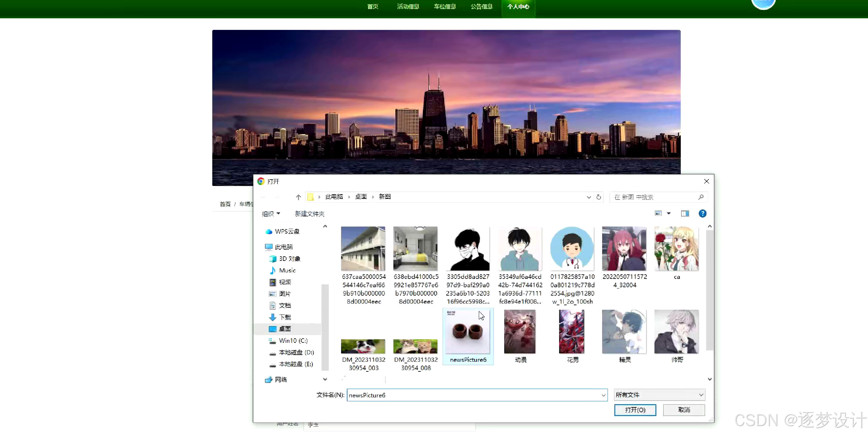Click the help question mark icon
868x435 pixels.
pos(702,213)
